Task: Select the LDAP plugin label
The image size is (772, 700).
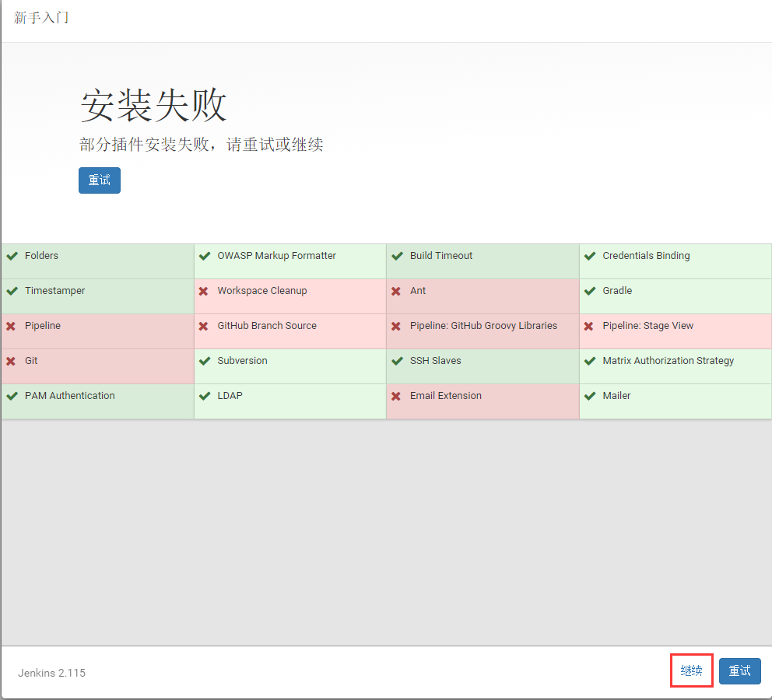Action: tap(230, 395)
